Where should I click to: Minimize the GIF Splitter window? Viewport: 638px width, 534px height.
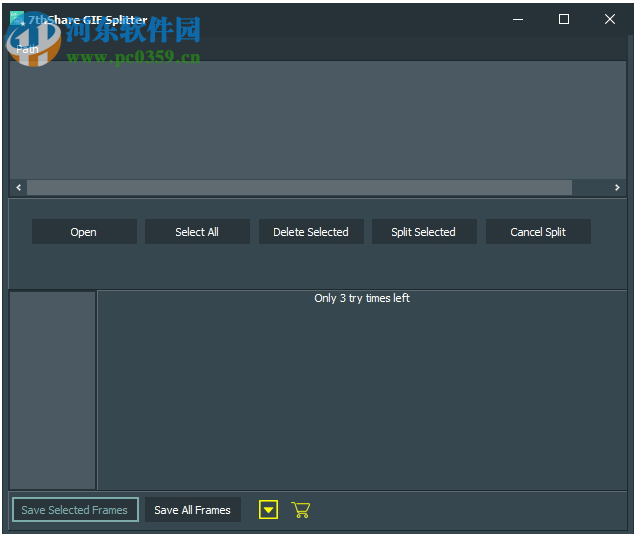pyautogui.click(x=518, y=19)
